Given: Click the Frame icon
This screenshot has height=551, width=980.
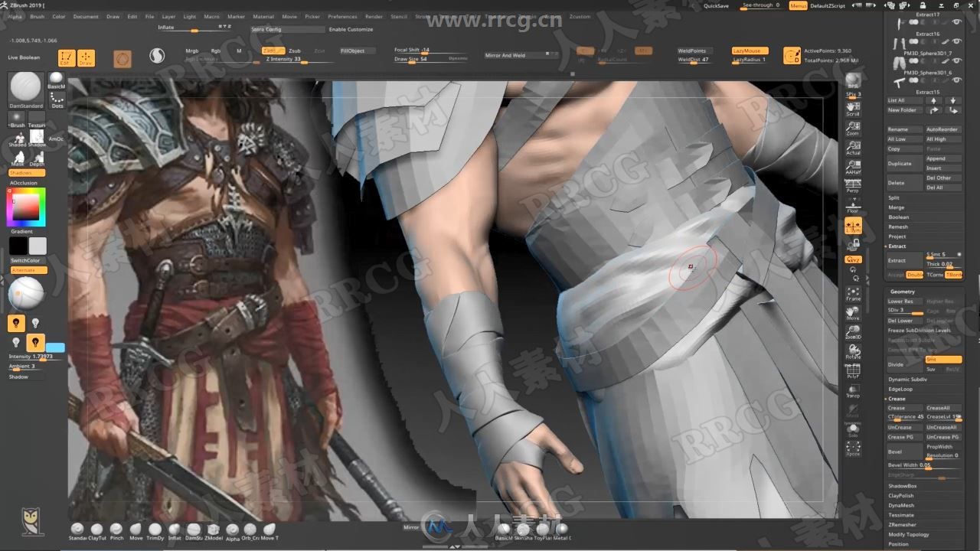Looking at the screenshot, I should point(853,294).
